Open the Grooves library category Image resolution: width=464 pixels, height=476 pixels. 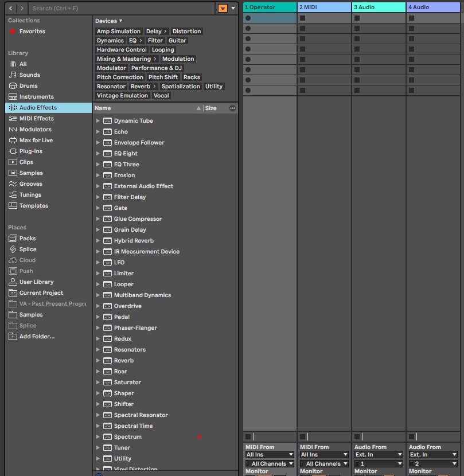pos(30,184)
